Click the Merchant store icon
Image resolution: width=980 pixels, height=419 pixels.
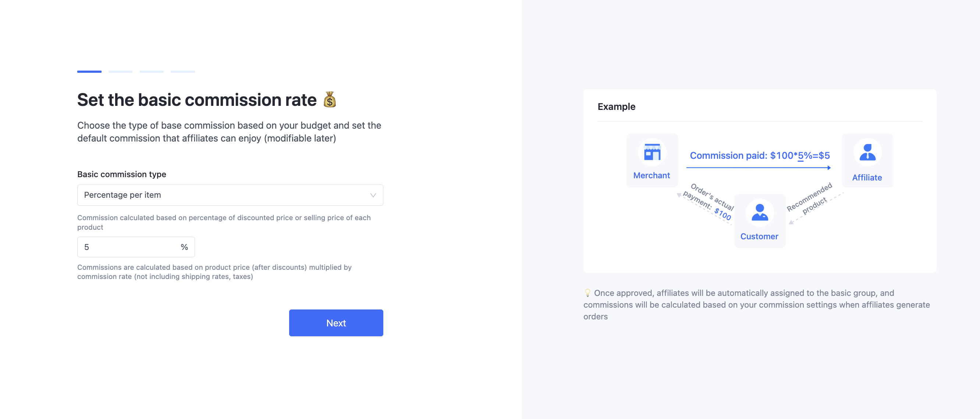[x=652, y=153]
